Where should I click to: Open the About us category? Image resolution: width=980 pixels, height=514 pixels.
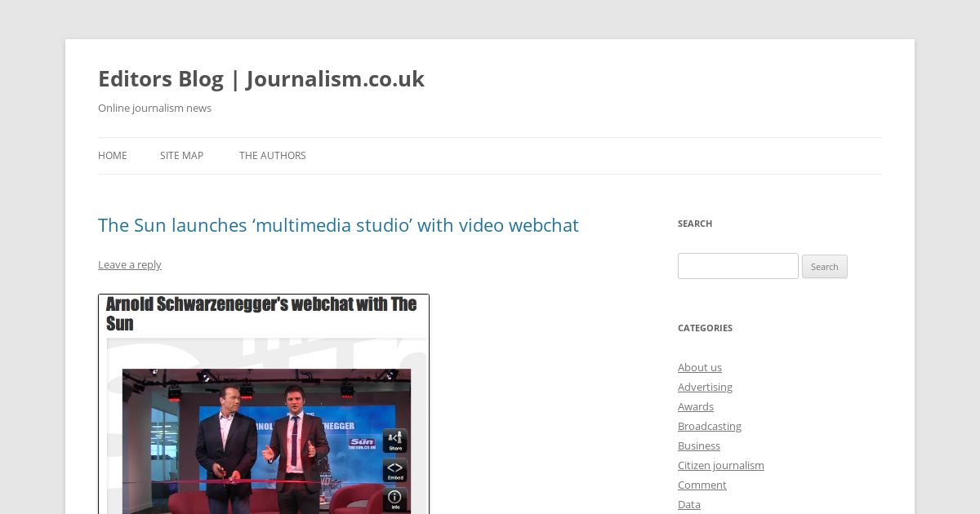click(700, 367)
